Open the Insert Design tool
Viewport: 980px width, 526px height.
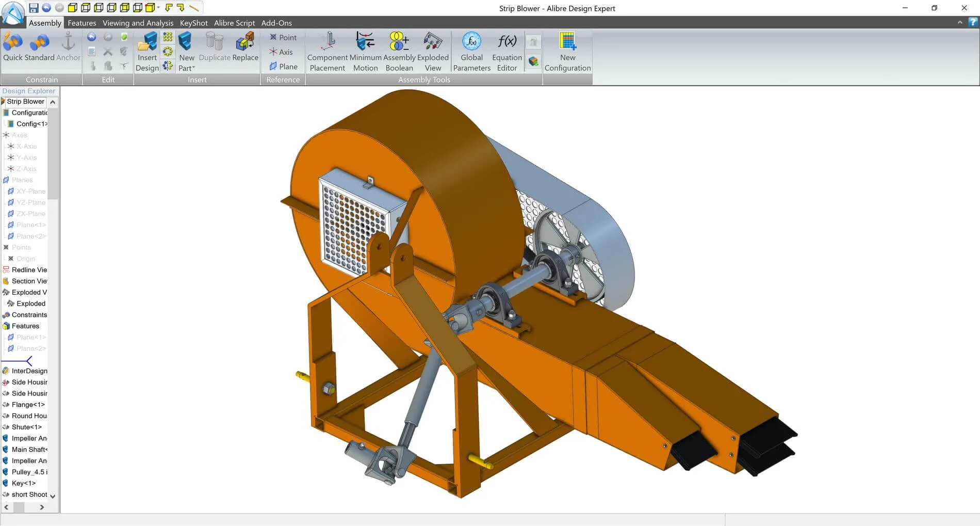point(147,52)
